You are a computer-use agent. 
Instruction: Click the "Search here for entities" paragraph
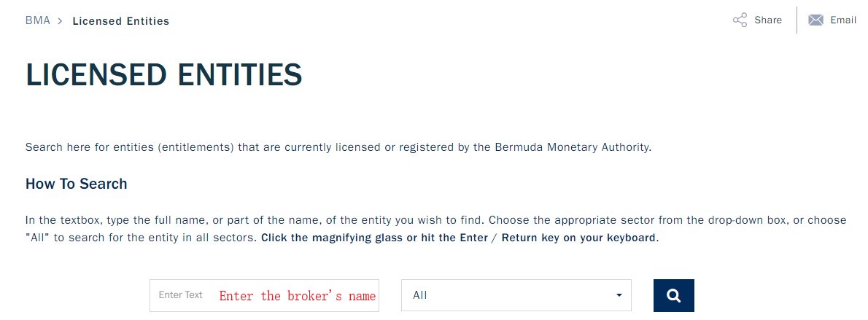click(x=219, y=147)
